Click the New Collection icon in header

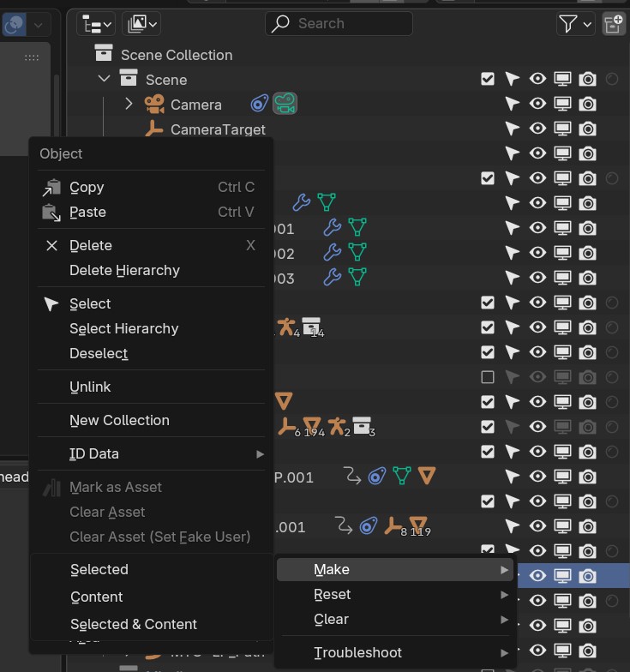(614, 24)
